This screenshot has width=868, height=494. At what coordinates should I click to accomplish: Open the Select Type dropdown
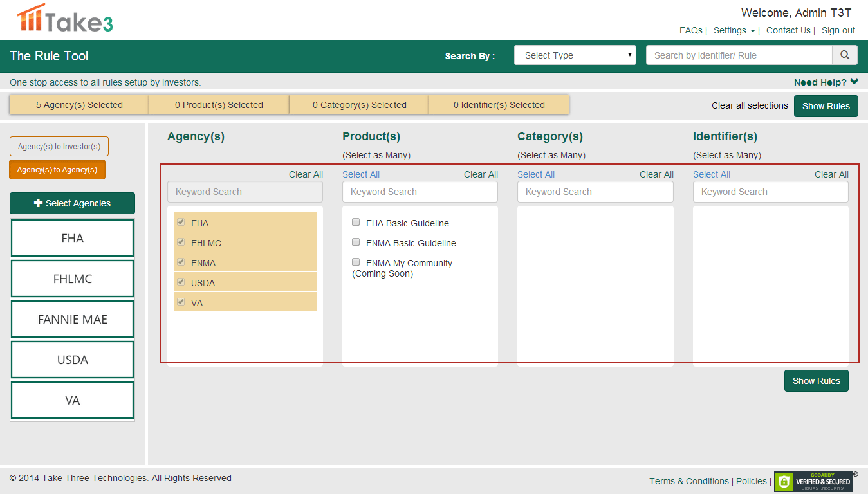pyautogui.click(x=575, y=55)
